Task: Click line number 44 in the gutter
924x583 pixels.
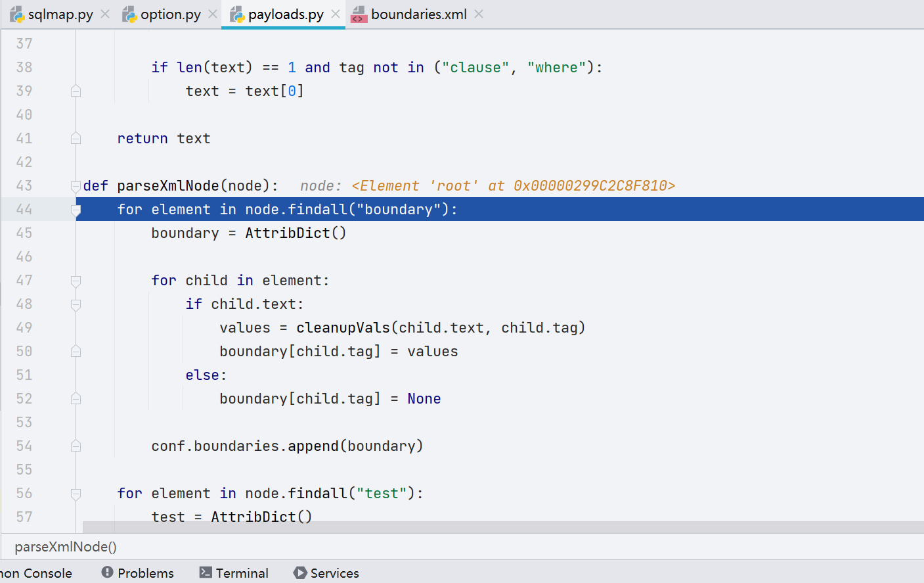Action: (x=24, y=210)
